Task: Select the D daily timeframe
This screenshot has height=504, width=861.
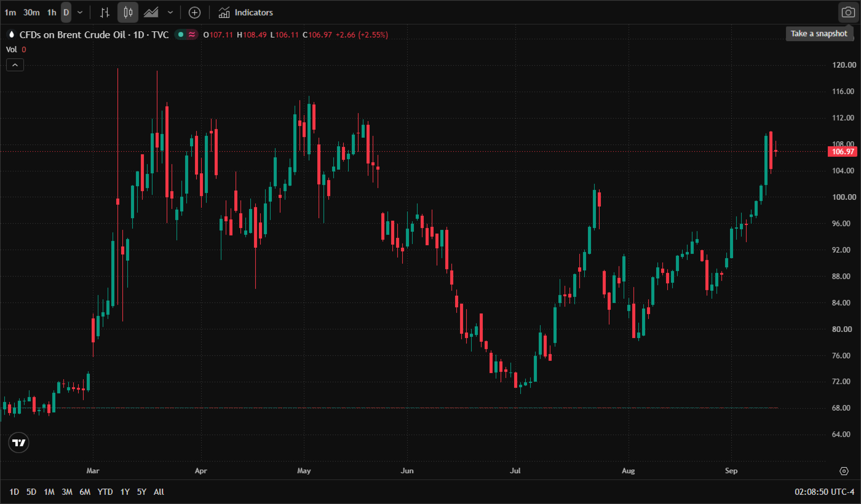Action: [x=66, y=13]
